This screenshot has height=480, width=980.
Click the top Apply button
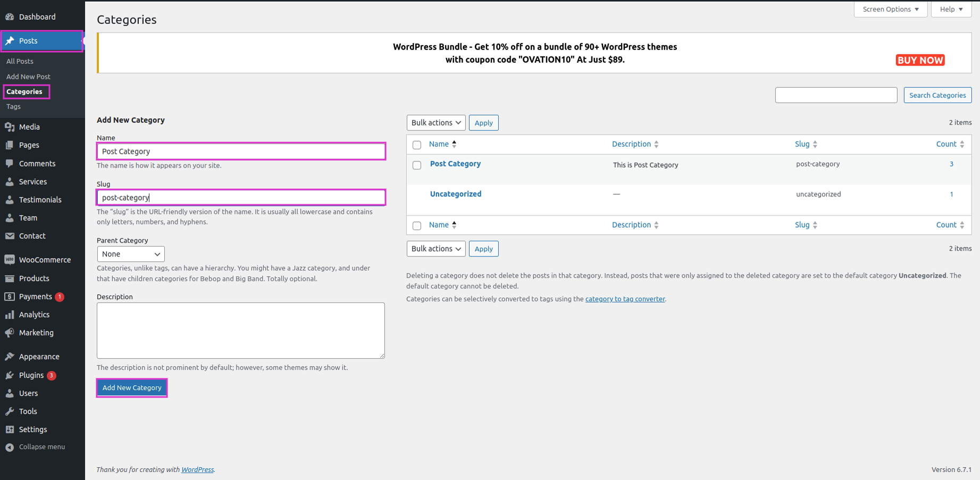tap(483, 123)
